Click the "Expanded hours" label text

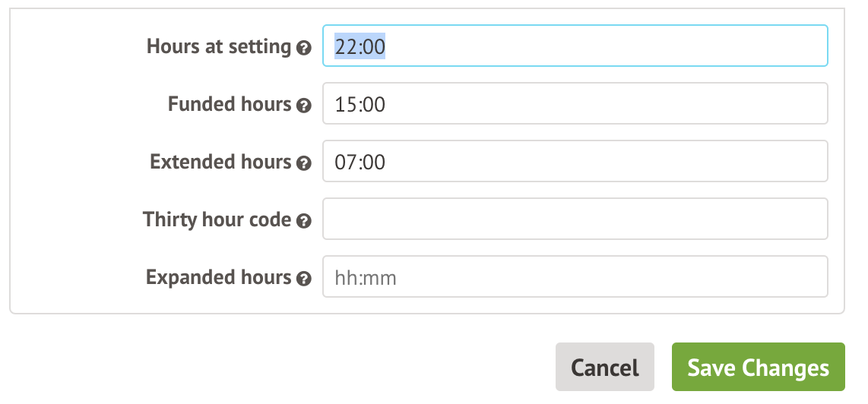pyautogui.click(x=218, y=277)
